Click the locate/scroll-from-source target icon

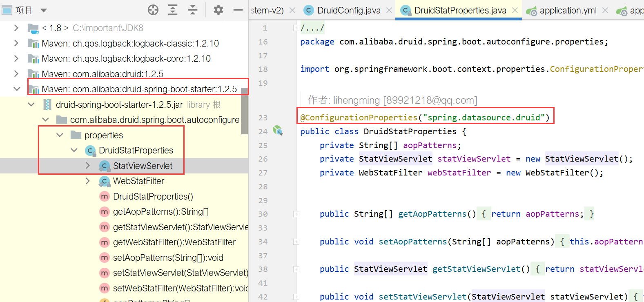[x=153, y=10]
